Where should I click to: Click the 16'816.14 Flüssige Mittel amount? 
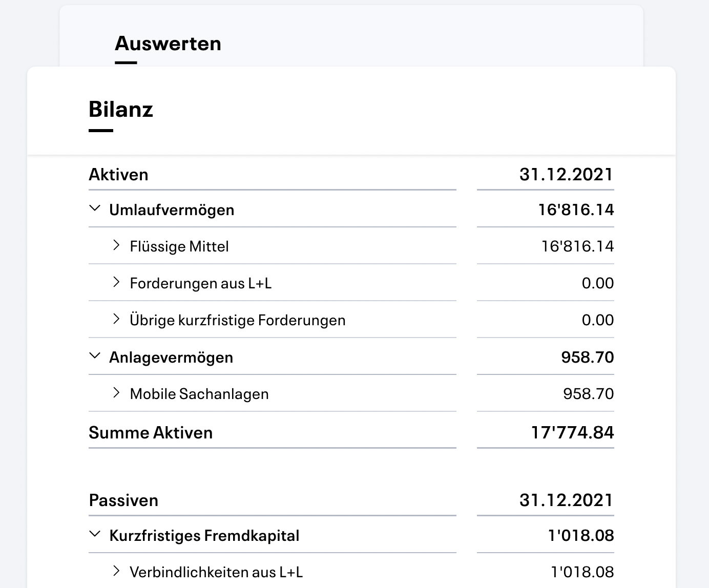tap(577, 246)
